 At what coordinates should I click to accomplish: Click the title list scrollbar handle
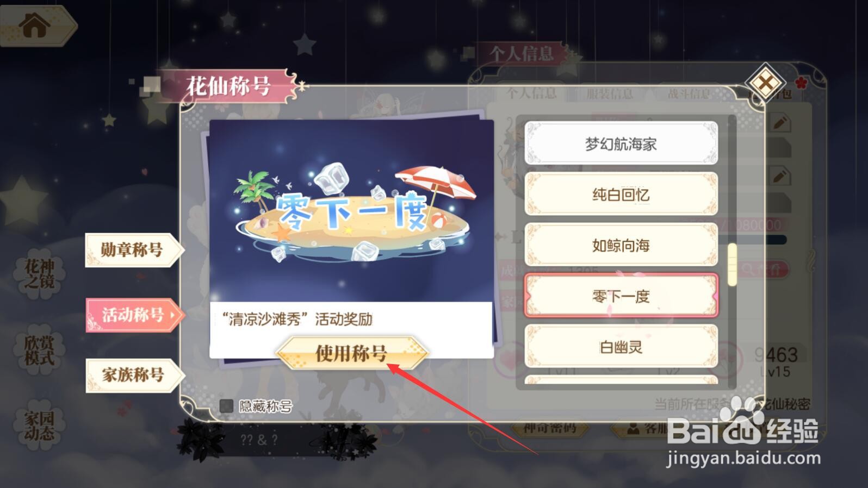[732, 264]
